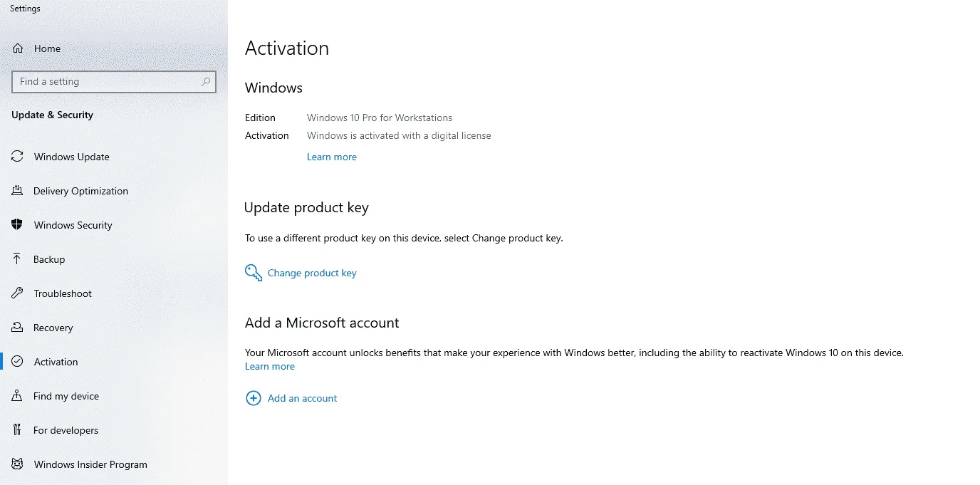Screen dimensions: 980x485
Task: Click Add an account link
Action: tap(302, 398)
